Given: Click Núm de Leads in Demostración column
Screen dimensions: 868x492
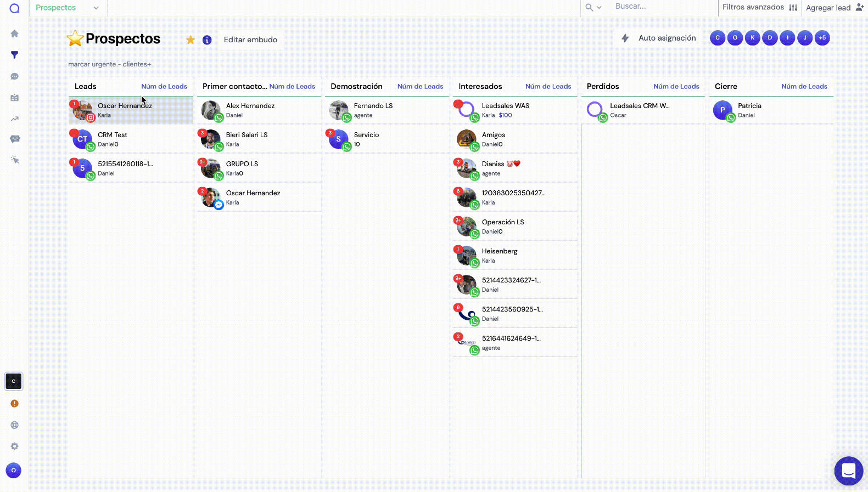Looking at the screenshot, I should tap(420, 87).
